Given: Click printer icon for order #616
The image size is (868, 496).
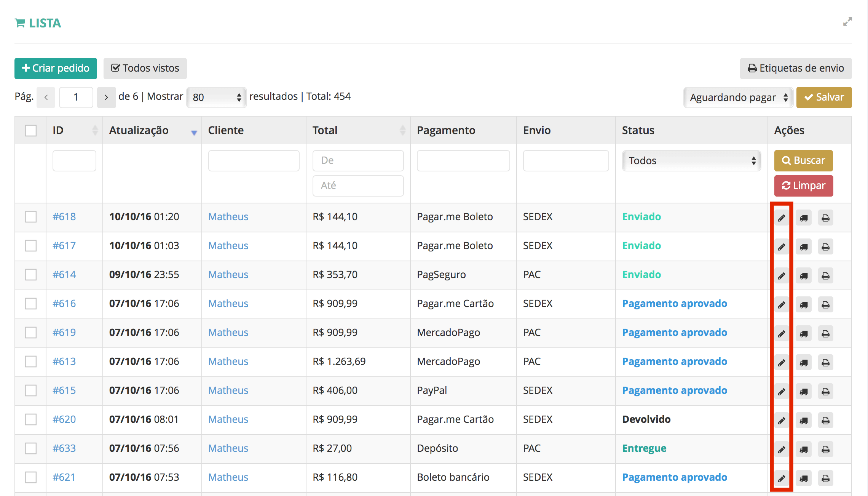Looking at the screenshot, I should (825, 305).
